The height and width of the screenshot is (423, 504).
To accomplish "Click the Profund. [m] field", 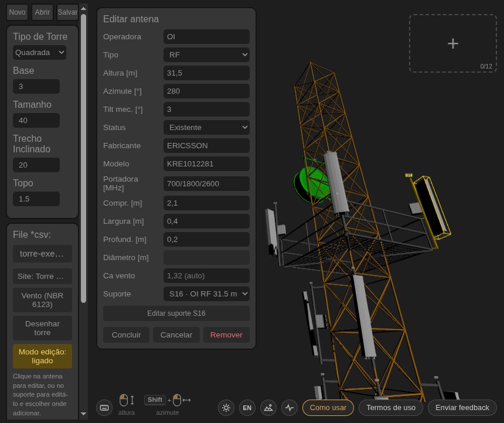I will (206, 240).
